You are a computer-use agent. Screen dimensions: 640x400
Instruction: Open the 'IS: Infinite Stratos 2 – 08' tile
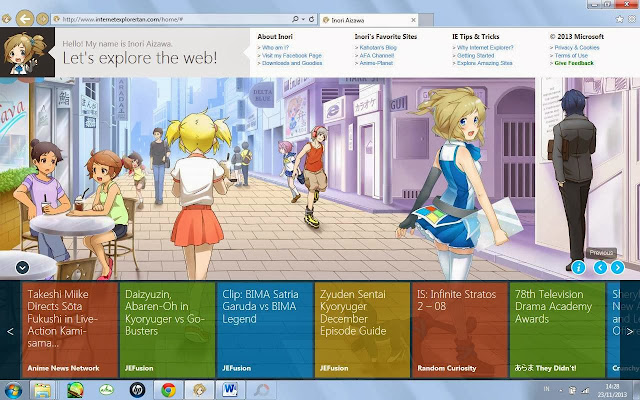pos(460,330)
